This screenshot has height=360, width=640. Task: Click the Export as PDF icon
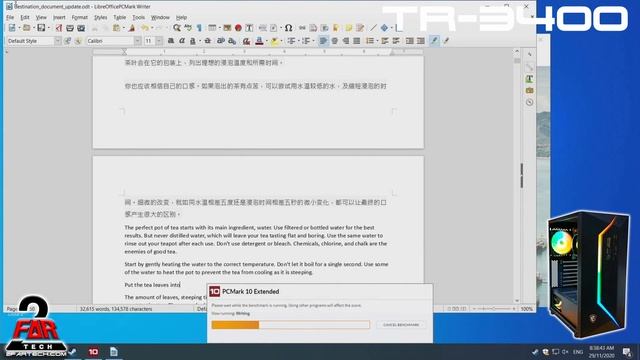59,28
